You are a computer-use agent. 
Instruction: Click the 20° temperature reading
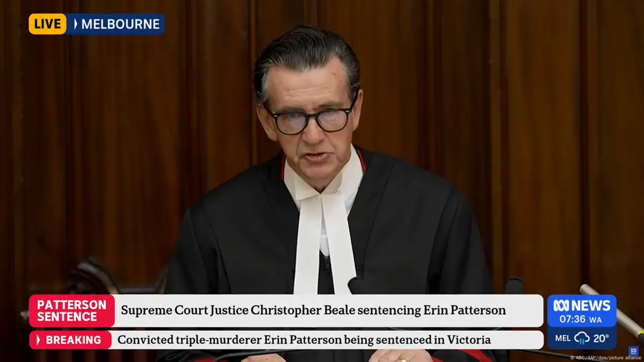[x=601, y=338]
